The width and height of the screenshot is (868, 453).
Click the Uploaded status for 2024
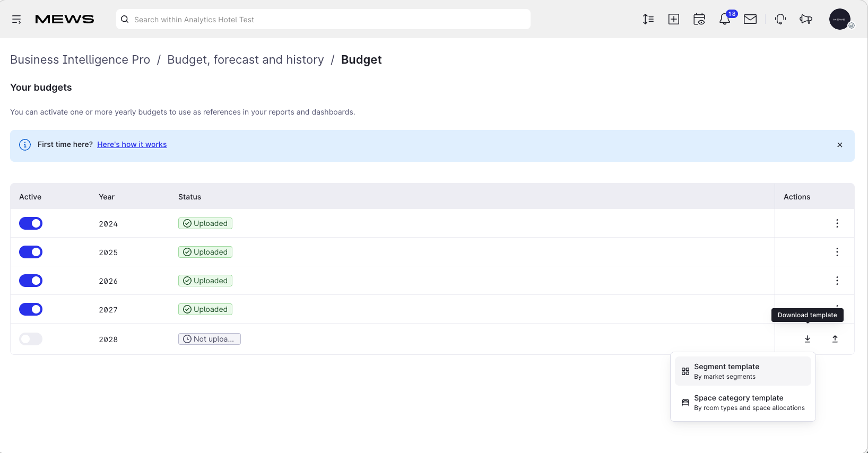[205, 223]
